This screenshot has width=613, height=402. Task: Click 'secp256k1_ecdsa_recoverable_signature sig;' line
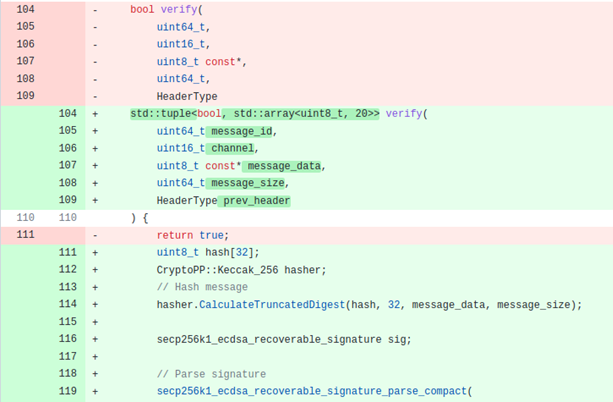coord(284,339)
